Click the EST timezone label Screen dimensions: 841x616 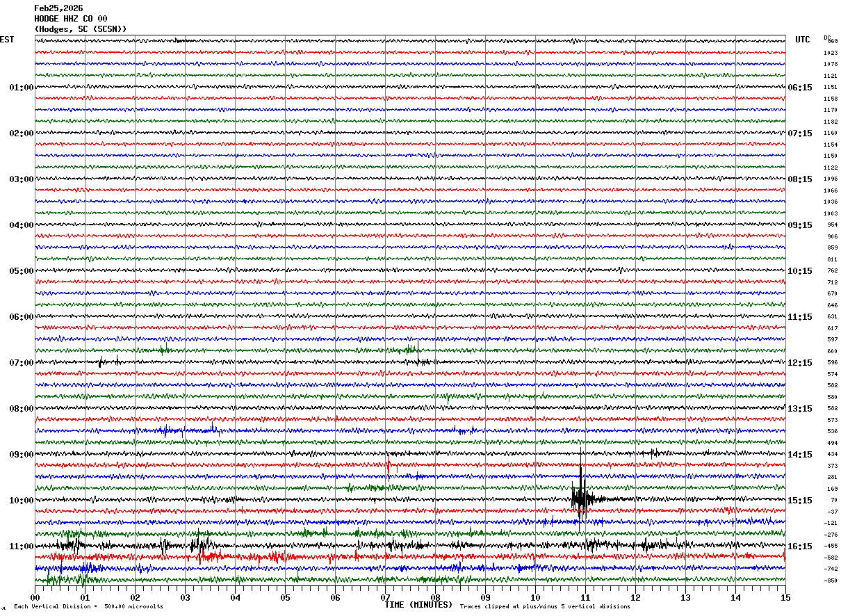coord(6,40)
